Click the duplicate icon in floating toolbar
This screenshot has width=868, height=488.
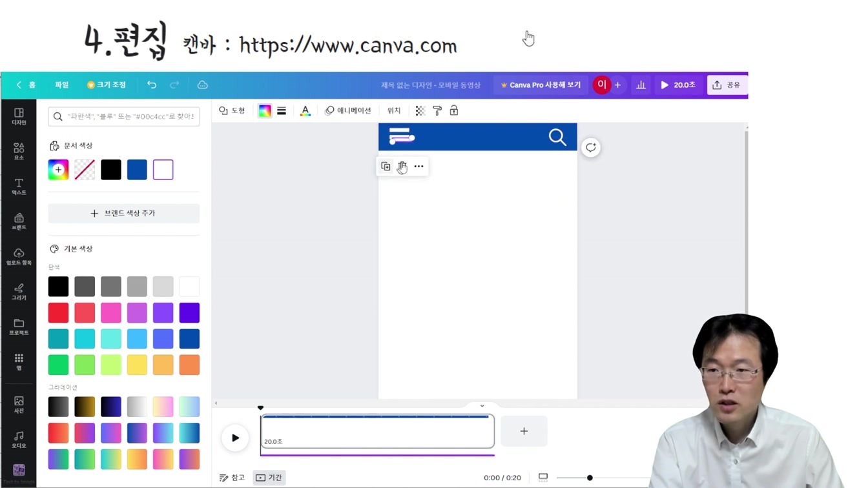[x=386, y=167]
